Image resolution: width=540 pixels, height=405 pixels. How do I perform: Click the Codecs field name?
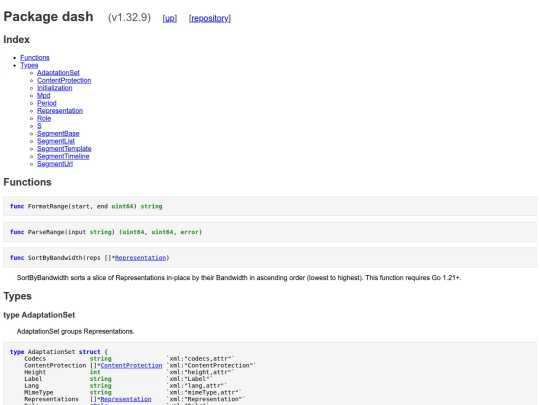(35, 359)
